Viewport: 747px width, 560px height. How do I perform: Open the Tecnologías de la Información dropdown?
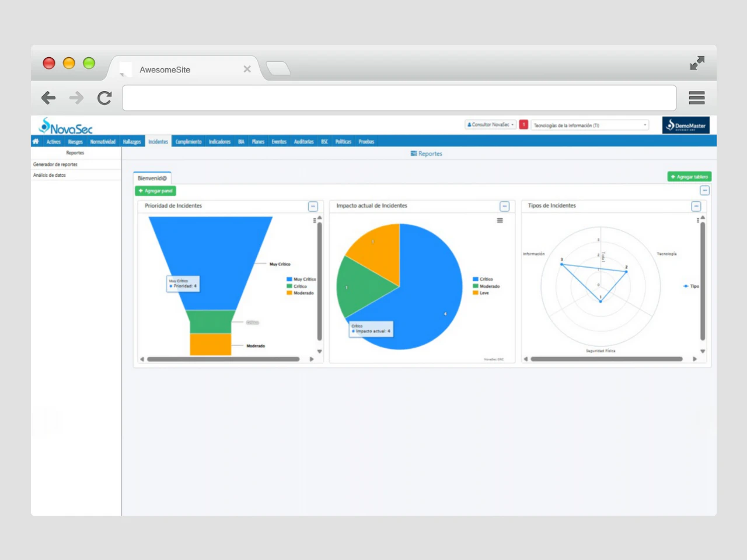589,125
